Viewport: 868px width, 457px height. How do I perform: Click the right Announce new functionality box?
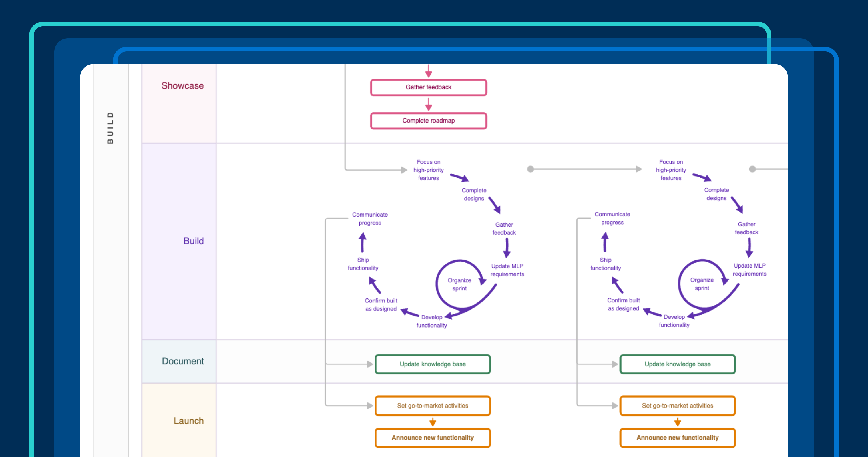[677, 438]
